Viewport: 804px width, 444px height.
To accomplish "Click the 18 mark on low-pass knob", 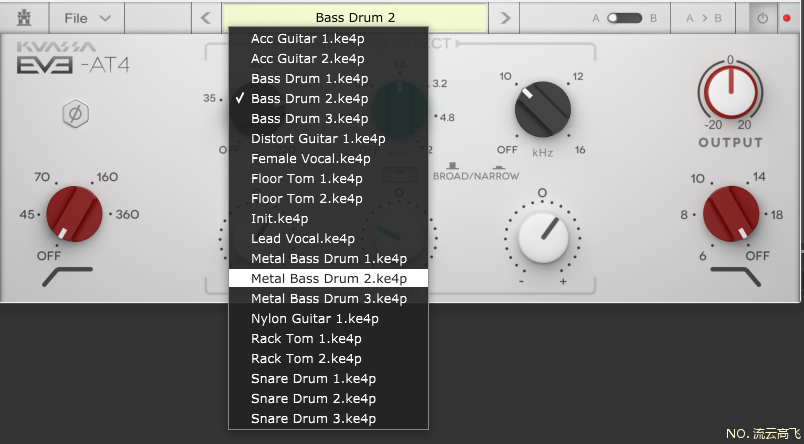I will (x=777, y=215).
